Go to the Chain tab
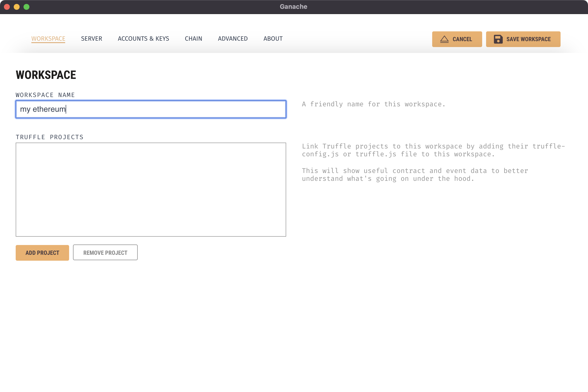 click(194, 38)
